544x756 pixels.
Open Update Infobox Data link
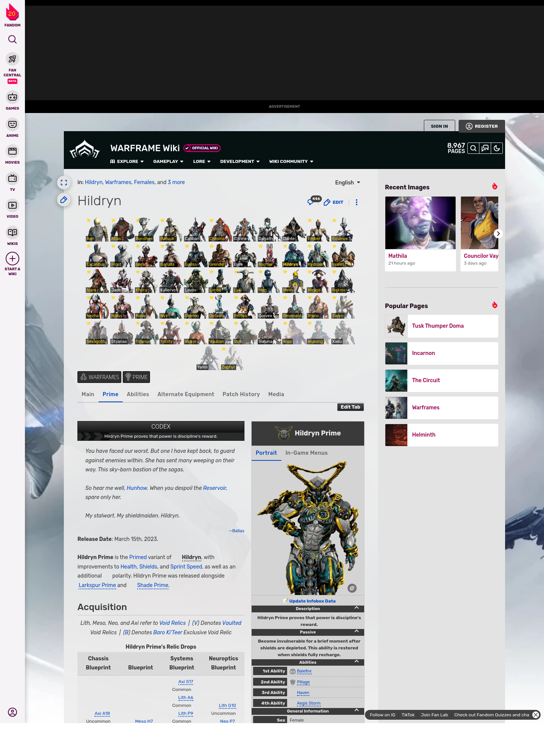click(312, 601)
